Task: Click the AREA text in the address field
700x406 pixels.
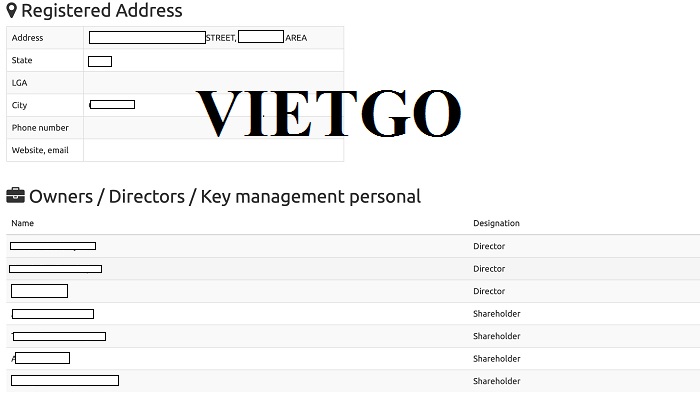Action: click(x=296, y=38)
